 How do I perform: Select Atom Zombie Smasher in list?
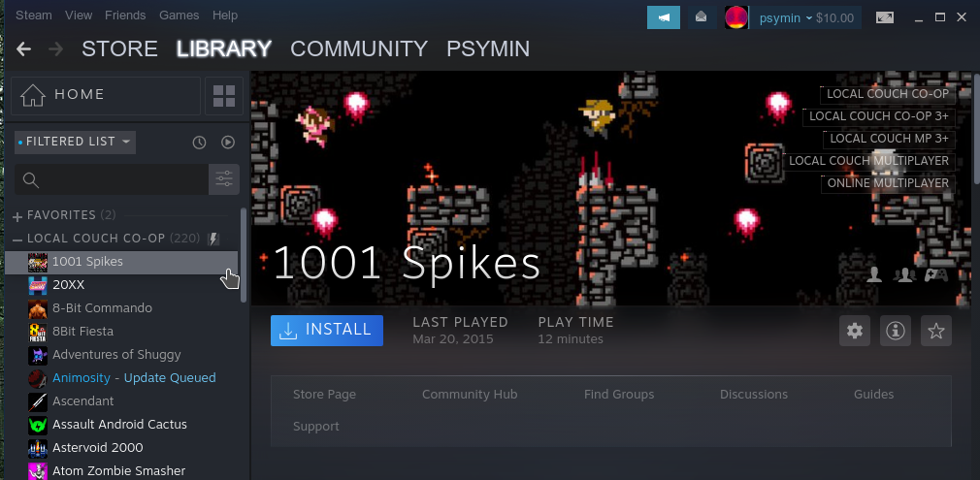coord(121,470)
